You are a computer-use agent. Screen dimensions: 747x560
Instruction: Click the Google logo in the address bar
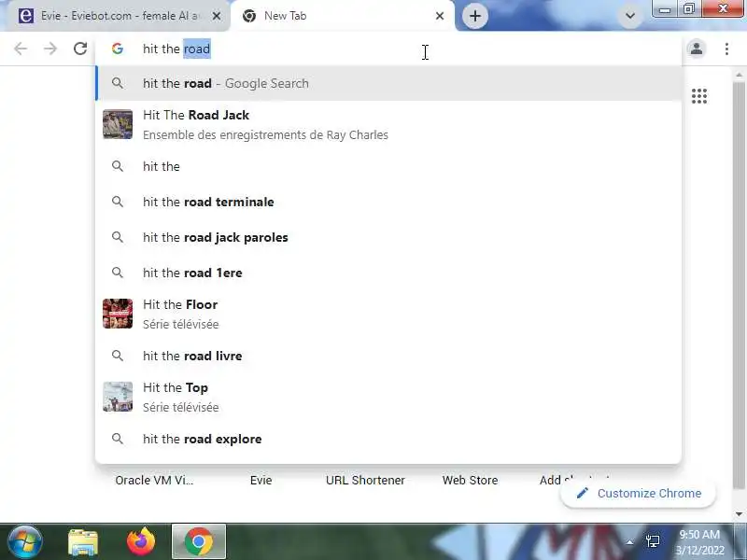118,49
